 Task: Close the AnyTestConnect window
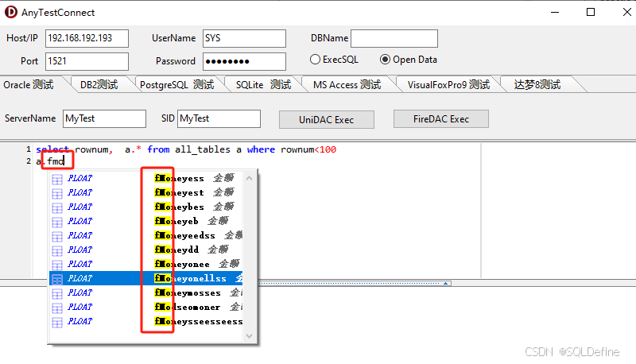[x=626, y=12]
